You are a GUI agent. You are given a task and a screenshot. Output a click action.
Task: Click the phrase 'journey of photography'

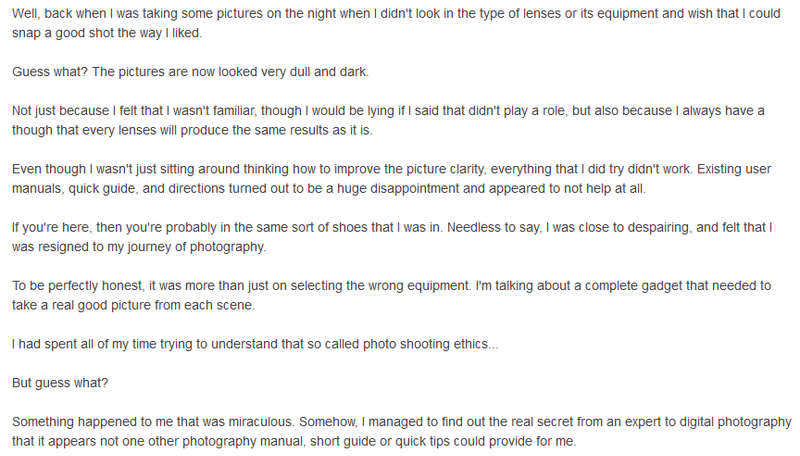pyautogui.click(x=196, y=247)
